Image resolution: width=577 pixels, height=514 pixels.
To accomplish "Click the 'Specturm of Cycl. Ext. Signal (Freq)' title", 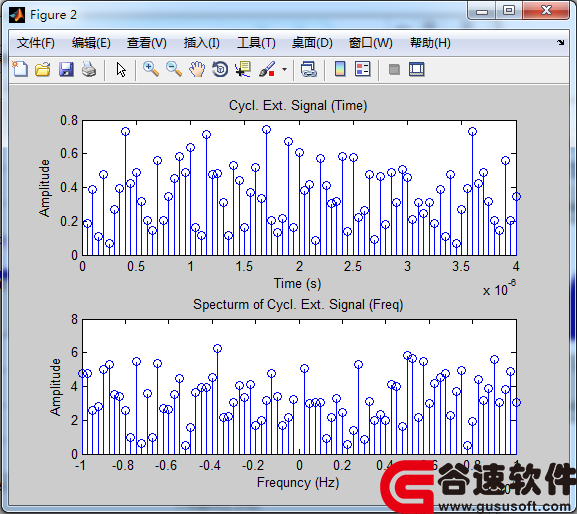I will point(298,305).
